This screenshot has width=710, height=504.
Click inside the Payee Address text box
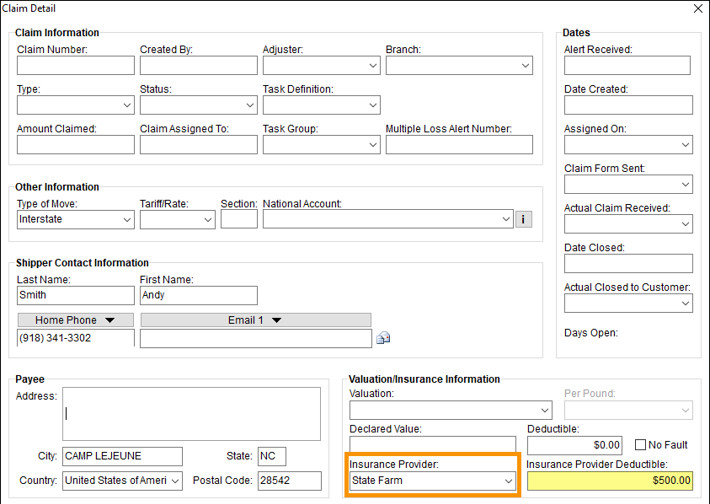point(191,414)
